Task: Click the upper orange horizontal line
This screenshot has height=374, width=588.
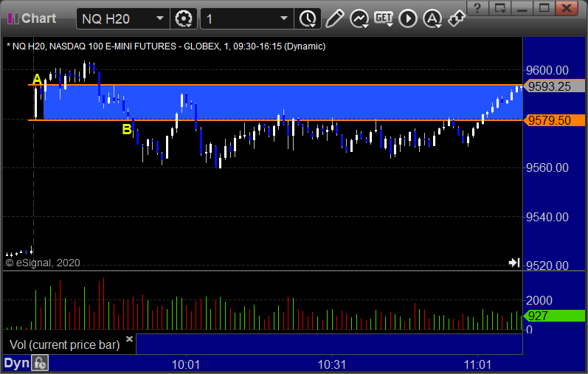Action: click(x=275, y=85)
